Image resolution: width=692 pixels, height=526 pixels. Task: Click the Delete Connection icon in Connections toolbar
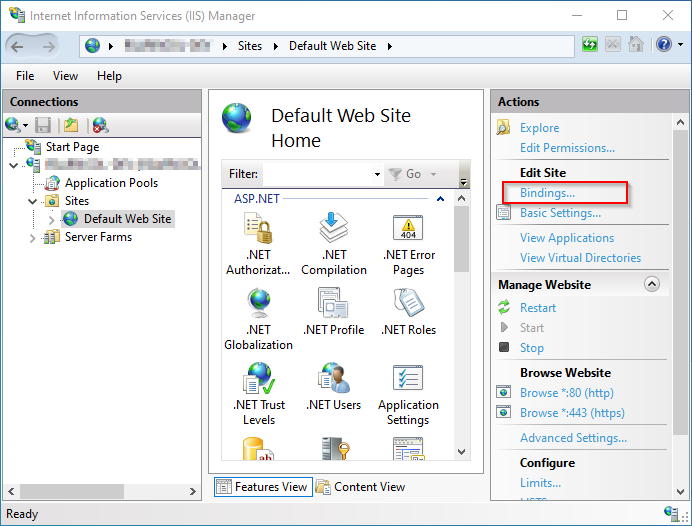pos(100,125)
